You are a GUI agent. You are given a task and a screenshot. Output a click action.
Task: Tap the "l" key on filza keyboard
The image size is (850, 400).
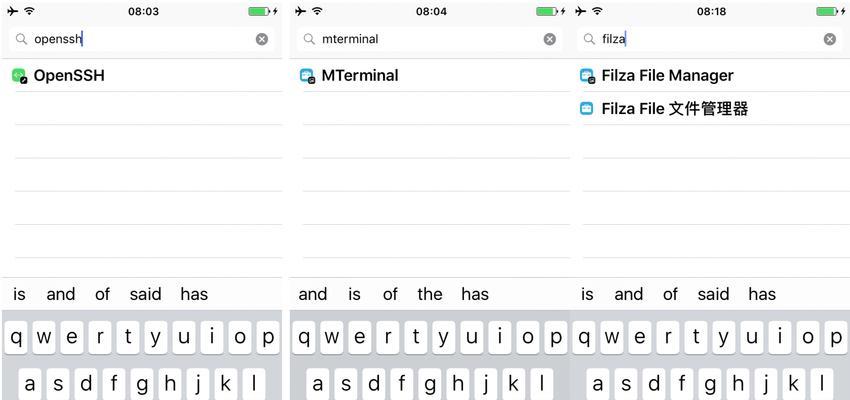click(x=821, y=384)
